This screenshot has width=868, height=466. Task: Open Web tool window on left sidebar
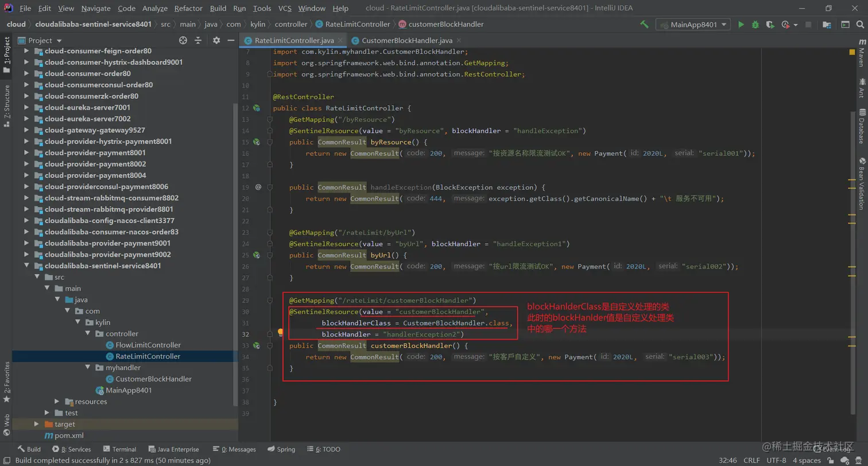pyautogui.click(x=6, y=425)
